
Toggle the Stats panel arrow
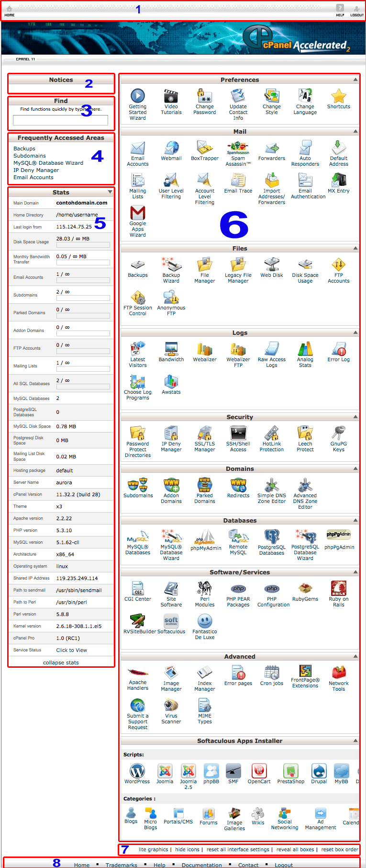click(x=110, y=192)
